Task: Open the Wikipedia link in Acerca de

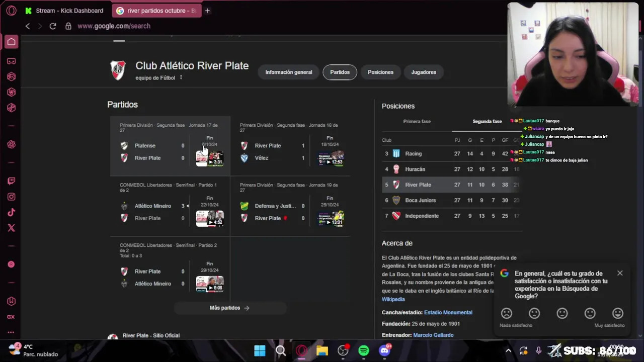Action: pyautogui.click(x=393, y=299)
